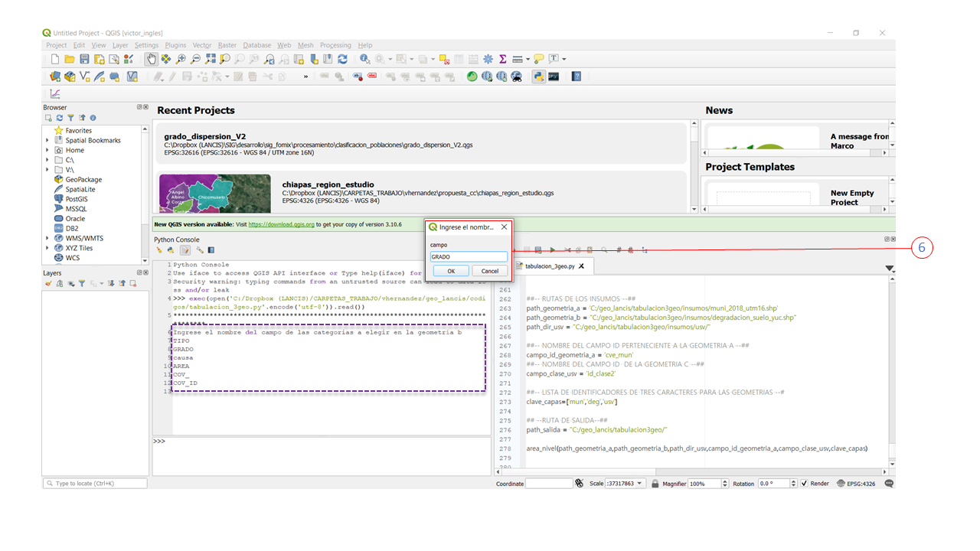
Task: Click the EPSG:4326 CRS status button
Action: click(x=856, y=484)
